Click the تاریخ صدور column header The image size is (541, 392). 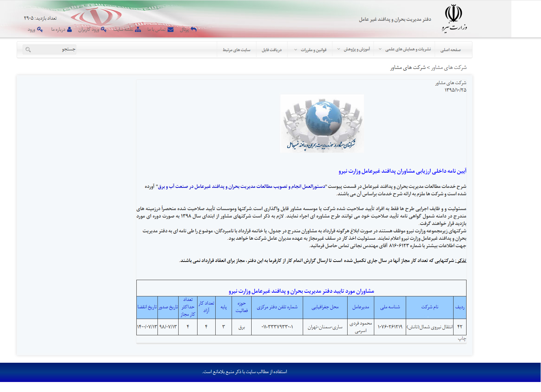coord(168,307)
